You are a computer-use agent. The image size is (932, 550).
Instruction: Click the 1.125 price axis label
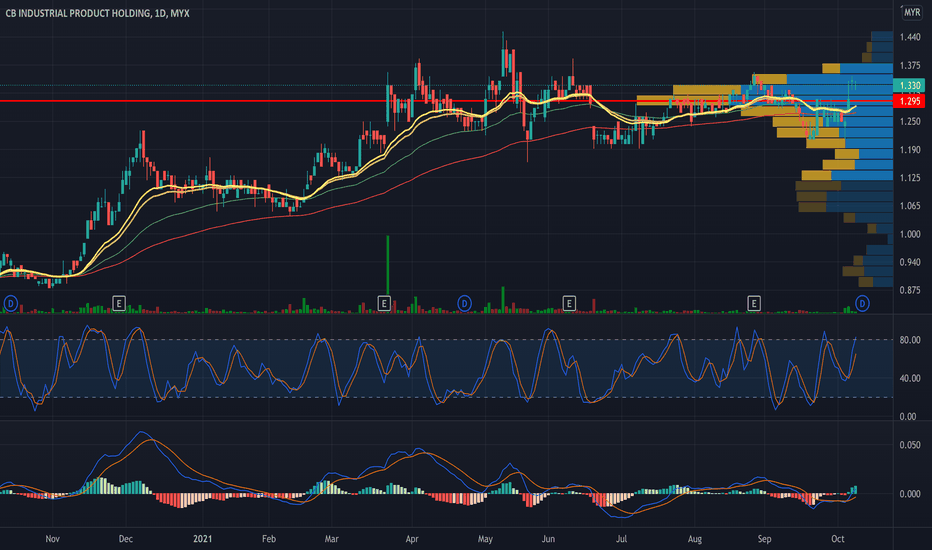tap(910, 178)
